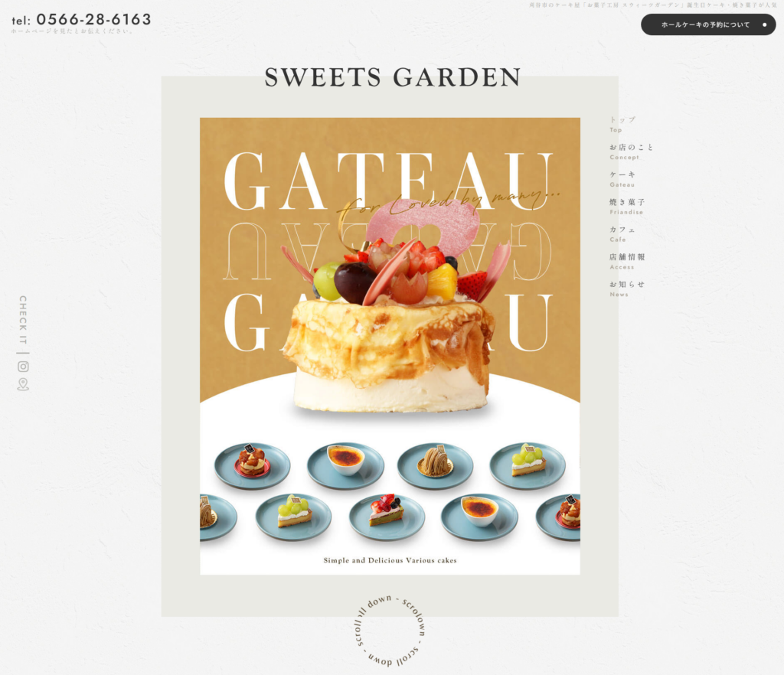Click the circular scroll down badge
The image size is (784, 675).
pos(390,631)
